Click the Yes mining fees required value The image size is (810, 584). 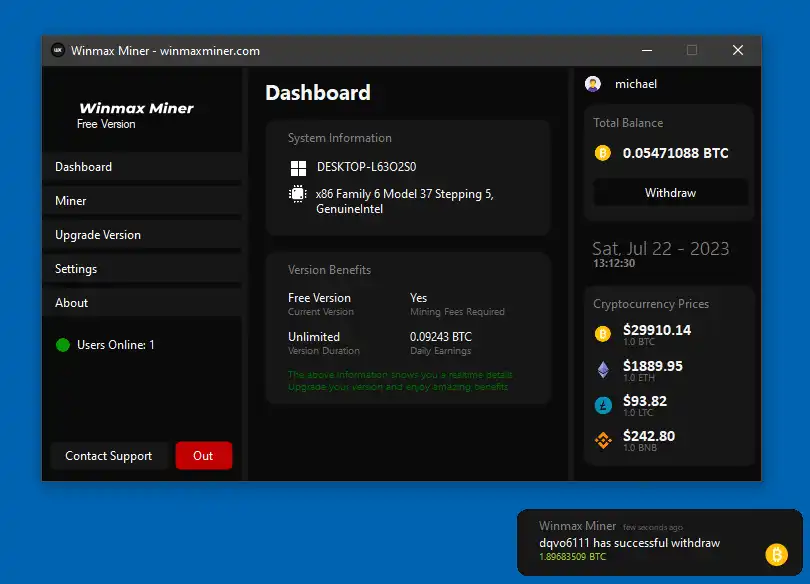418,298
